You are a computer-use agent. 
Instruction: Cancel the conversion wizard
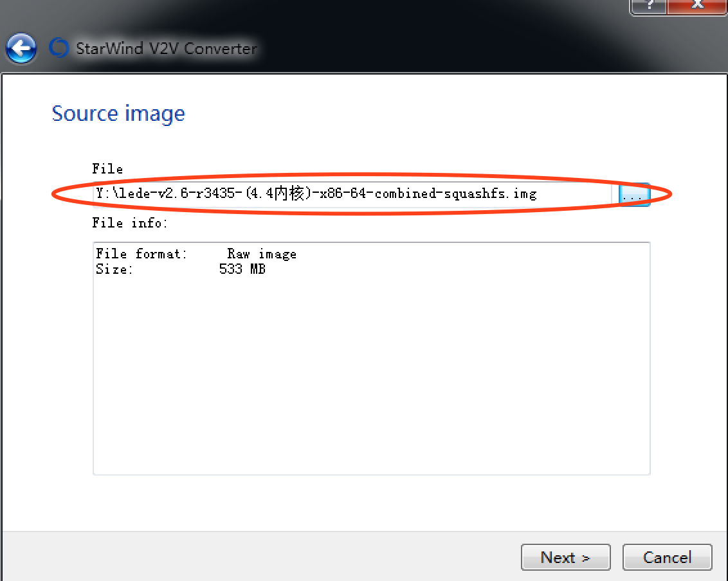click(667, 557)
